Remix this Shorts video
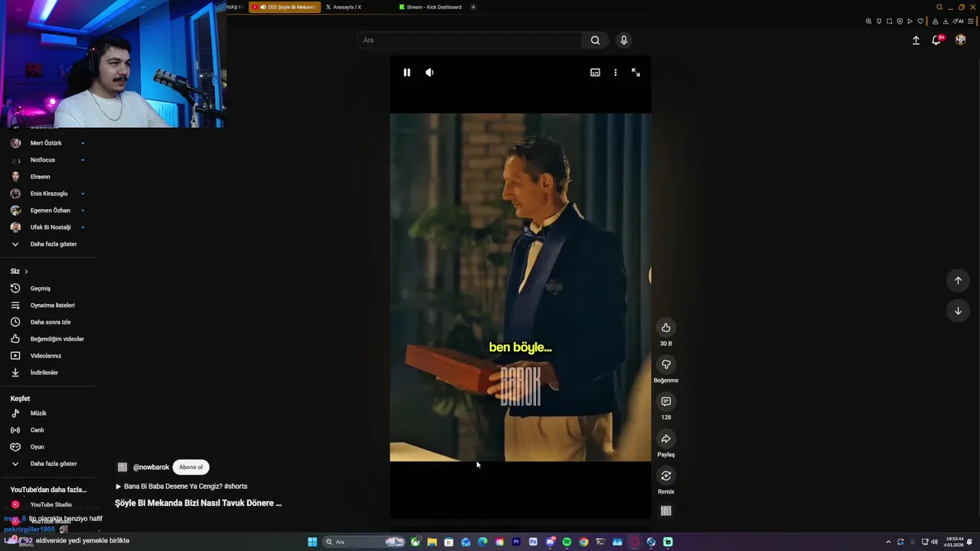980x551 pixels. pyautogui.click(x=666, y=476)
